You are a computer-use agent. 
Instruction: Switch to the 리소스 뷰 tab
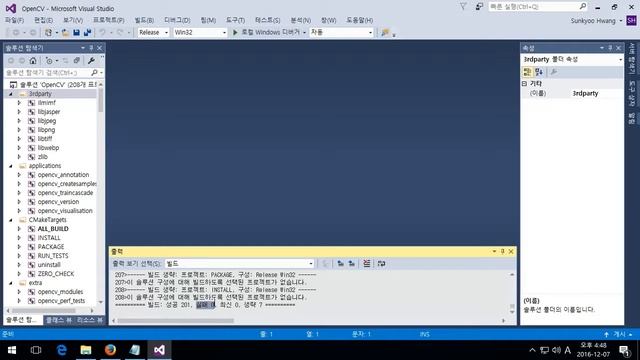click(89, 320)
